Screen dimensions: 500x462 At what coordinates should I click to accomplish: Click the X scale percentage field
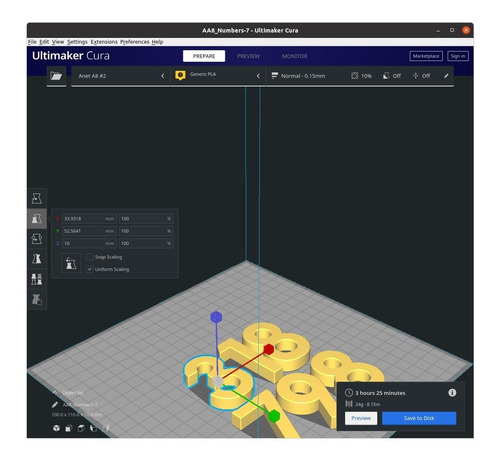(x=146, y=219)
